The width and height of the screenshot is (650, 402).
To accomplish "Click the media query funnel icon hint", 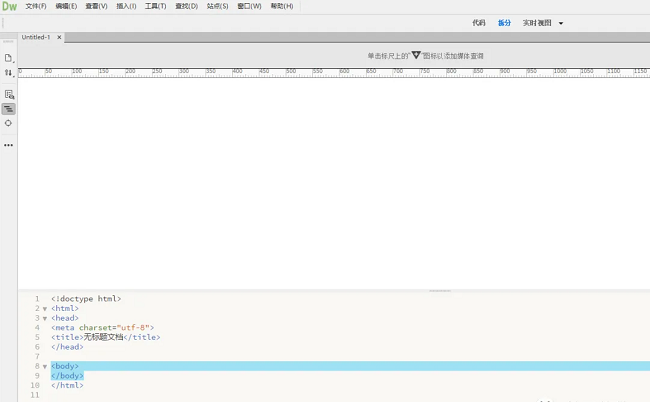I will [x=416, y=56].
